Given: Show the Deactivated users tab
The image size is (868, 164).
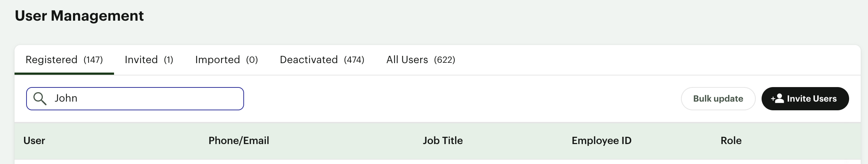Looking at the screenshot, I should tap(322, 60).
